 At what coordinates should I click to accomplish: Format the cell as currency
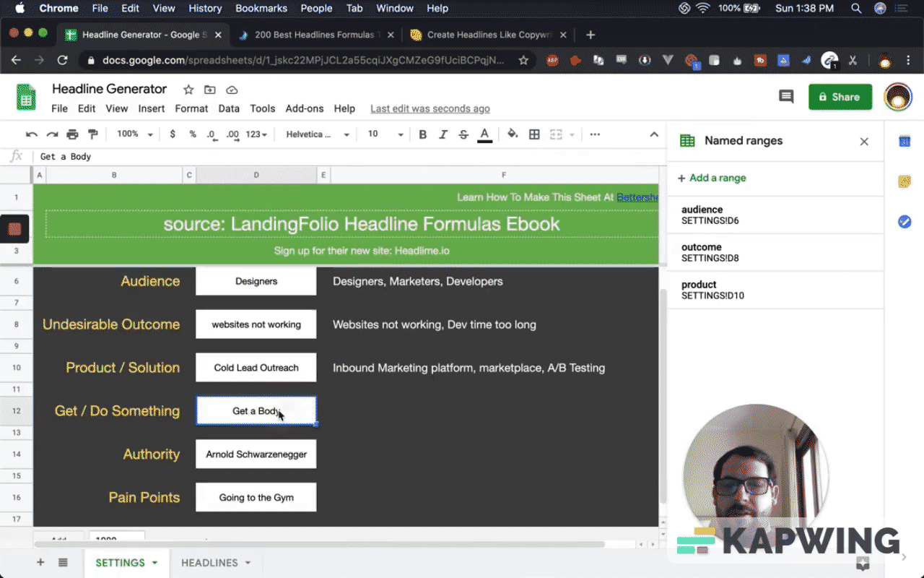(173, 134)
